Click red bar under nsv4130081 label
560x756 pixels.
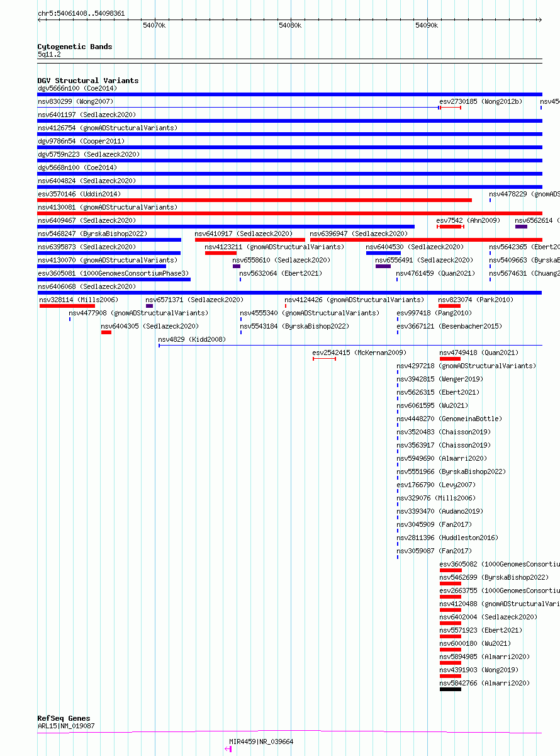pos(290,213)
